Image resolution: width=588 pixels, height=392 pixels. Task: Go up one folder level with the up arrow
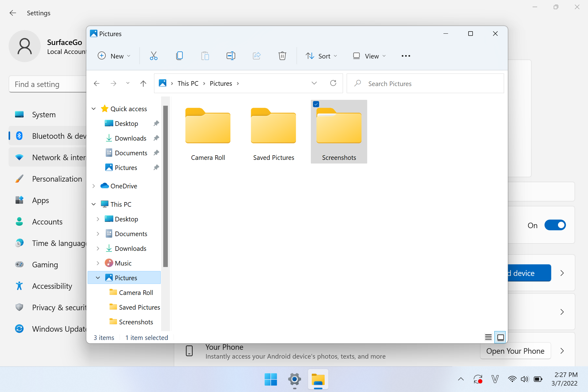tap(143, 83)
